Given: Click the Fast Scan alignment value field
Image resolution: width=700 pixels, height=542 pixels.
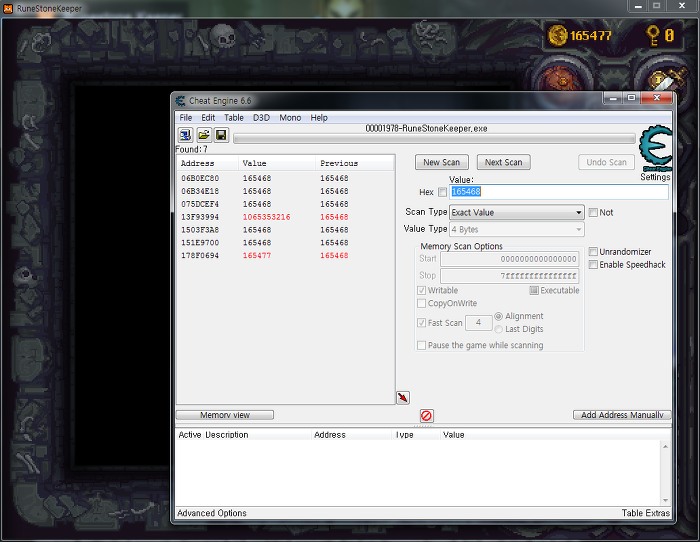Looking at the screenshot, I should coord(478,323).
